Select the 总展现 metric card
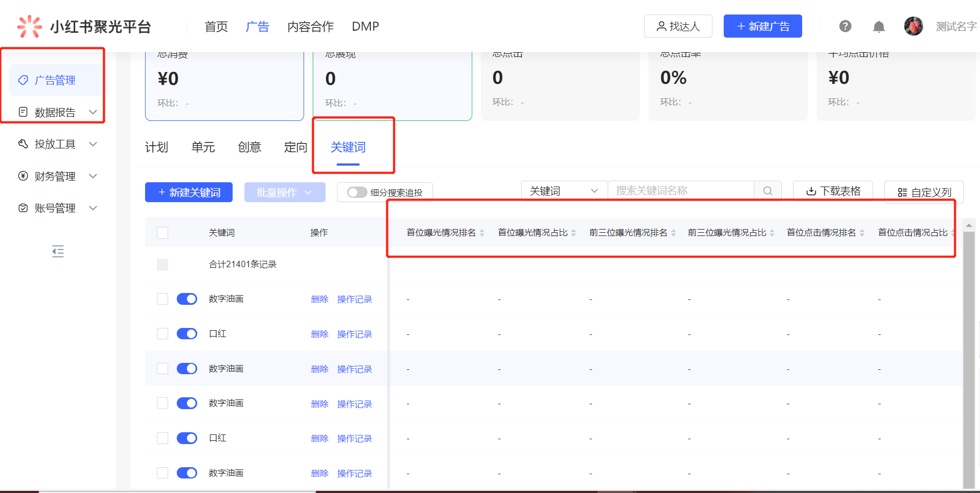980x493 pixels. click(x=392, y=86)
